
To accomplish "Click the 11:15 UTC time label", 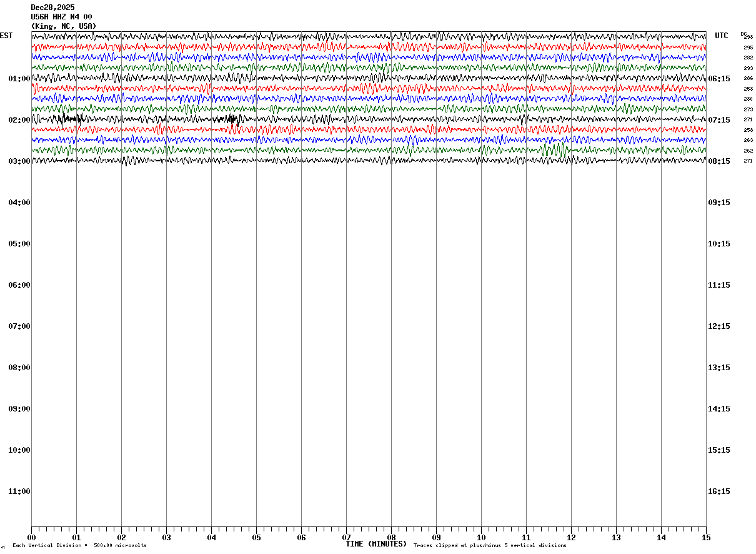I will coord(719,285).
